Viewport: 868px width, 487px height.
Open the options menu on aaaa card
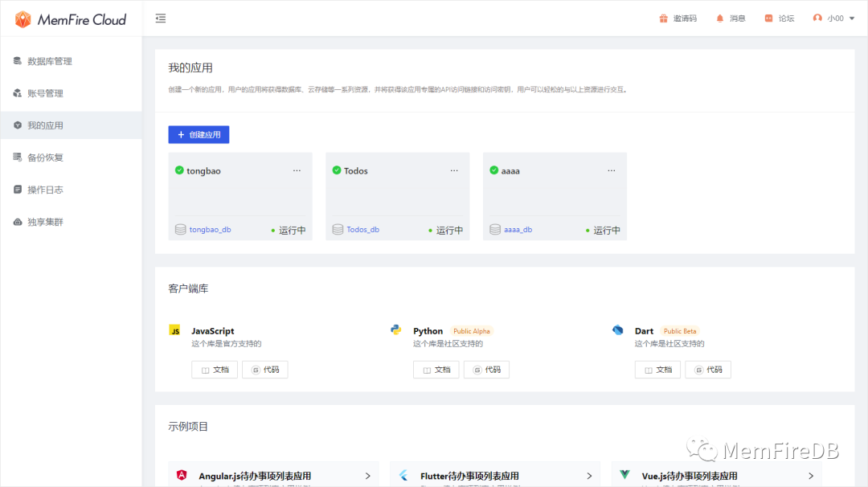click(611, 170)
